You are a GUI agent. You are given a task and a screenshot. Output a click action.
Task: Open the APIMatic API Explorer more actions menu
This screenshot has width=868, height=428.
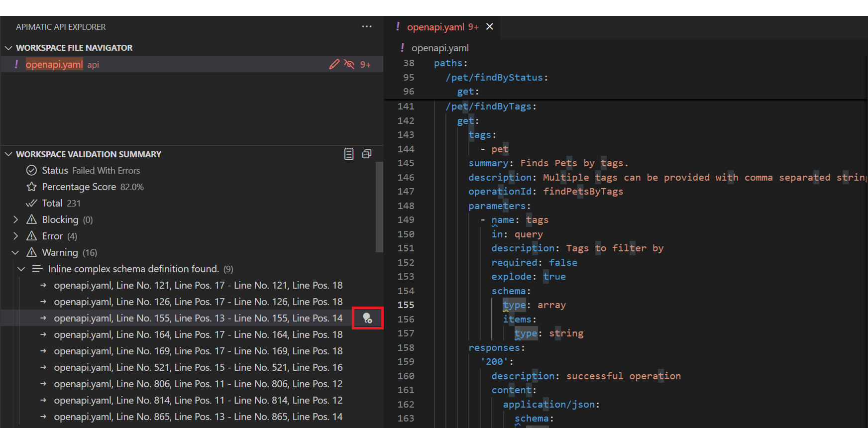pyautogui.click(x=367, y=26)
